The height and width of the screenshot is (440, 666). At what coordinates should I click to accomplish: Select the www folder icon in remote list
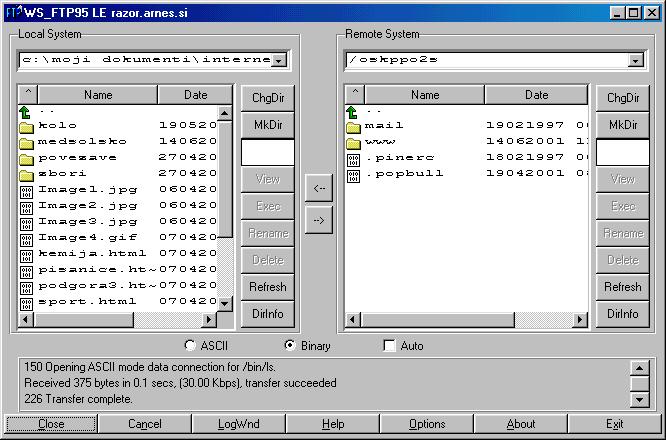tap(353, 142)
